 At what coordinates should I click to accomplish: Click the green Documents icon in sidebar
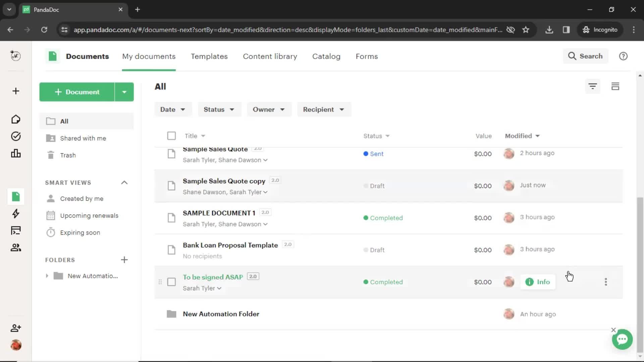point(16,196)
